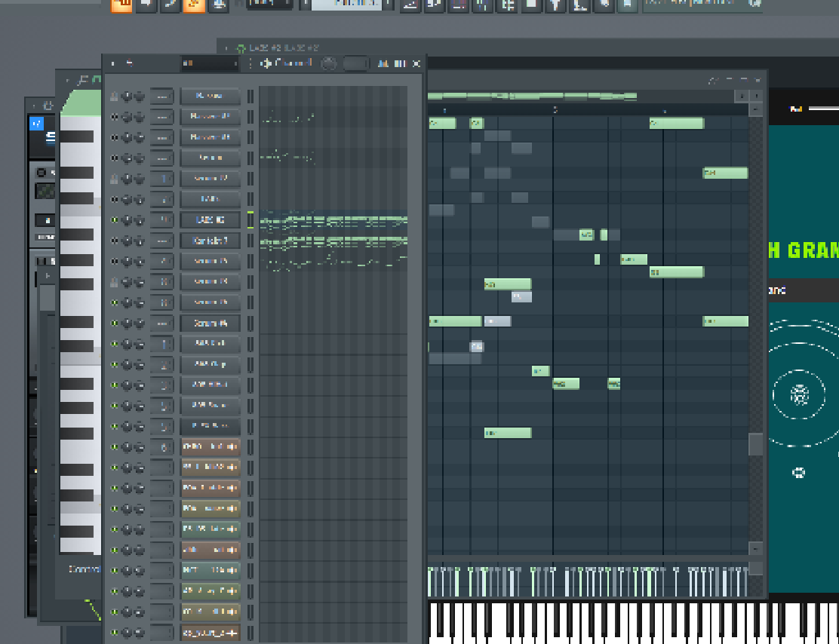Click the piano roll vertical scrollbar thumb
This screenshot has width=839, height=644.
[x=755, y=444]
